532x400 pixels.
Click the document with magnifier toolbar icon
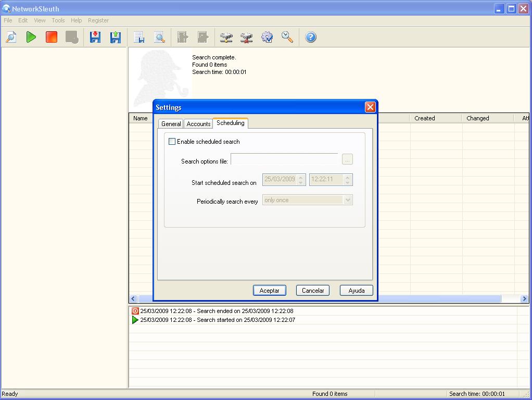[x=159, y=37]
